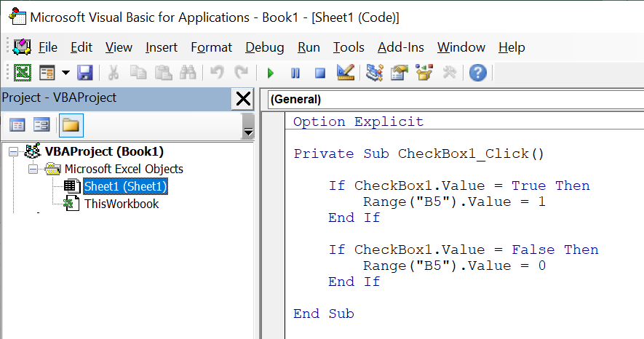Open the Toolbox hammer-wrench icon
The height and width of the screenshot is (339, 644).
[449, 73]
